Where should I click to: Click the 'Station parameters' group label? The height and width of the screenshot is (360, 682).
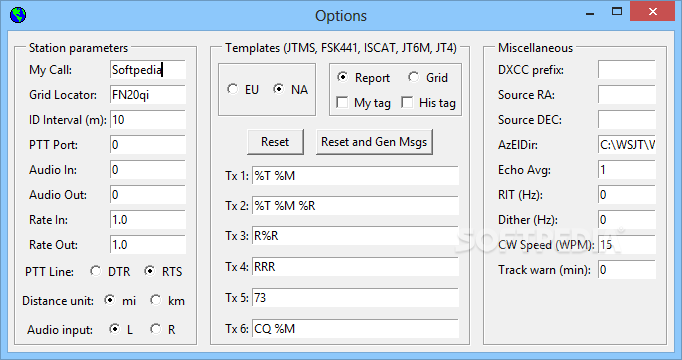78,48
